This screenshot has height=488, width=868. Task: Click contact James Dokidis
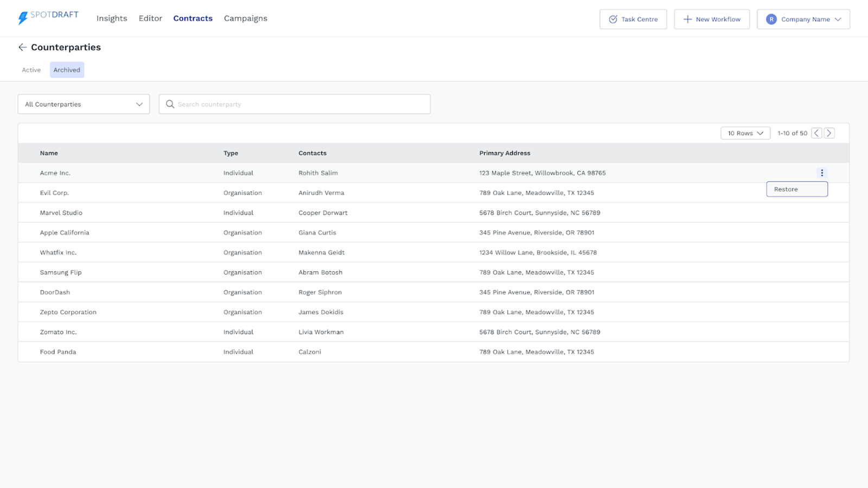tap(321, 312)
